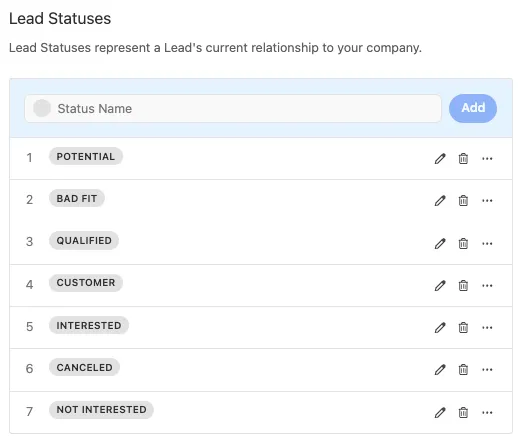Select the BAD FIT status label
Image resolution: width=528 pixels, height=448 pixels.
point(77,198)
